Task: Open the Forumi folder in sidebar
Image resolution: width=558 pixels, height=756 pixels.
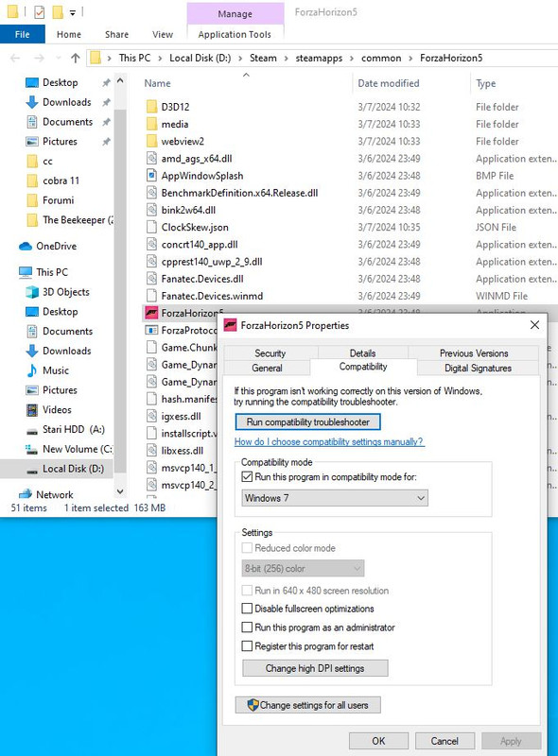Action: pyautogui.click(x=58, y=200)
